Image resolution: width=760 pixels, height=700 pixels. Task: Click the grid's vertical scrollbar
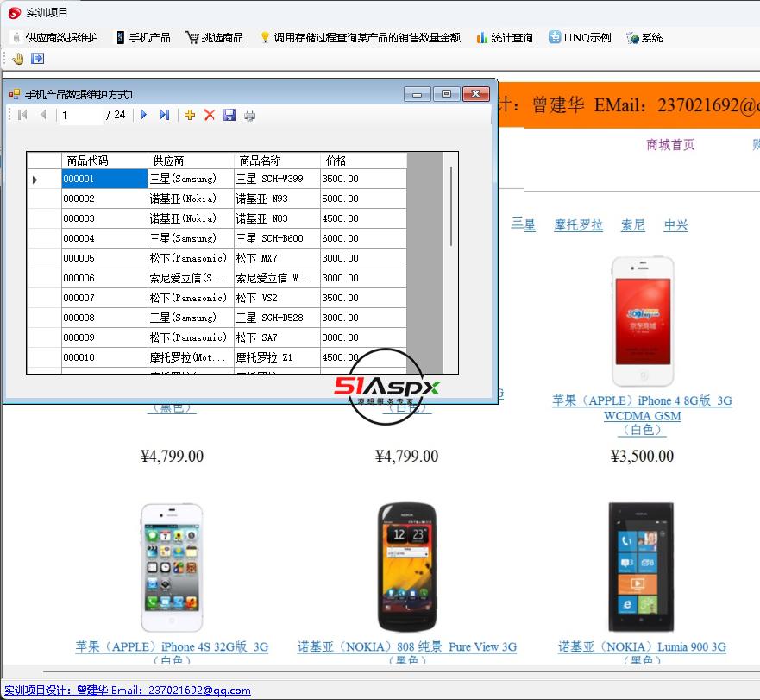451,206
